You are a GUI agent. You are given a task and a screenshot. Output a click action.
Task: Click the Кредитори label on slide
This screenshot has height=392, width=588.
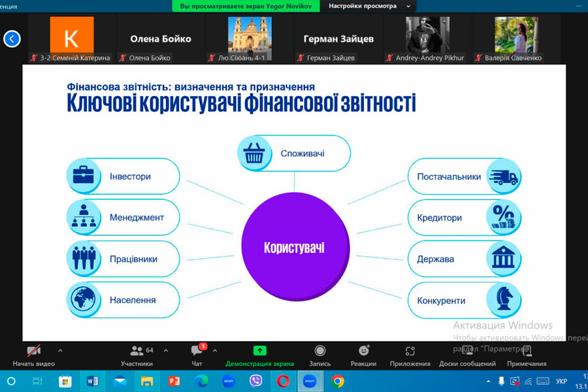[439, 218]
